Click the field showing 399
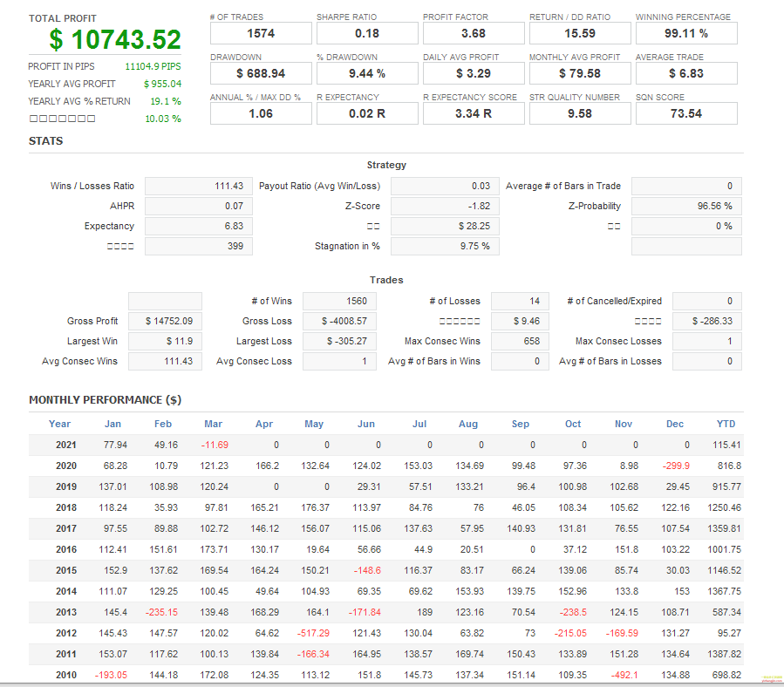Viewport: 784px width, 687px height. tap(199, 246)
